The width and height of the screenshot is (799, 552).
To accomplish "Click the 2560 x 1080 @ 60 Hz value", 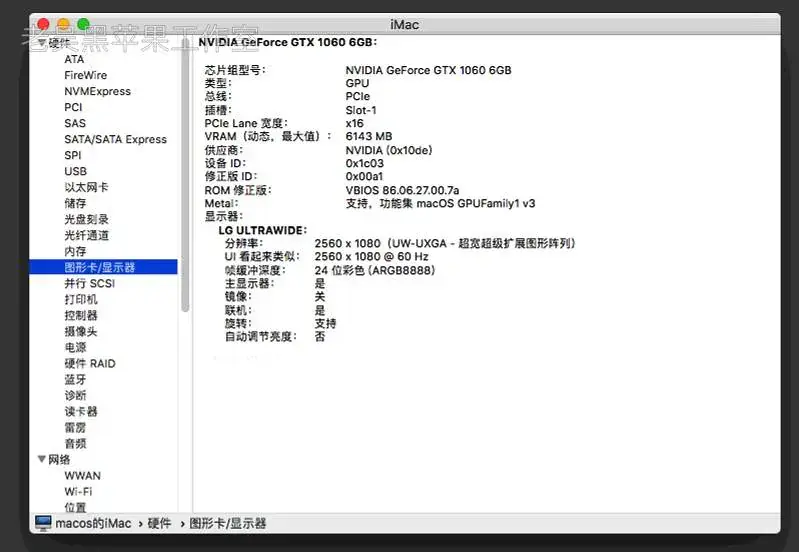I will click(x=371, y=256).
